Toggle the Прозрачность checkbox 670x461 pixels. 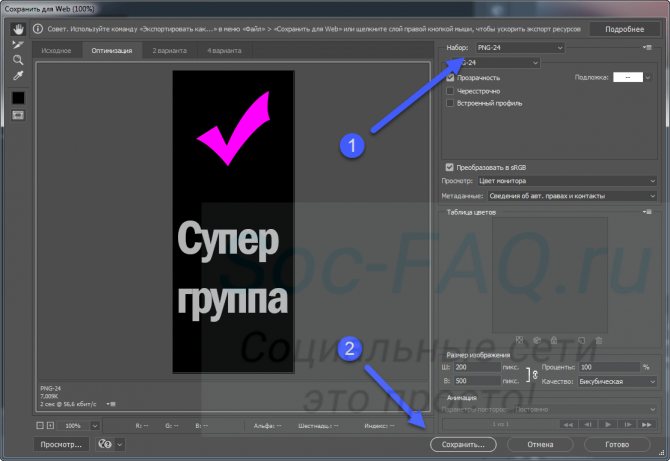(x=450, y=77)
